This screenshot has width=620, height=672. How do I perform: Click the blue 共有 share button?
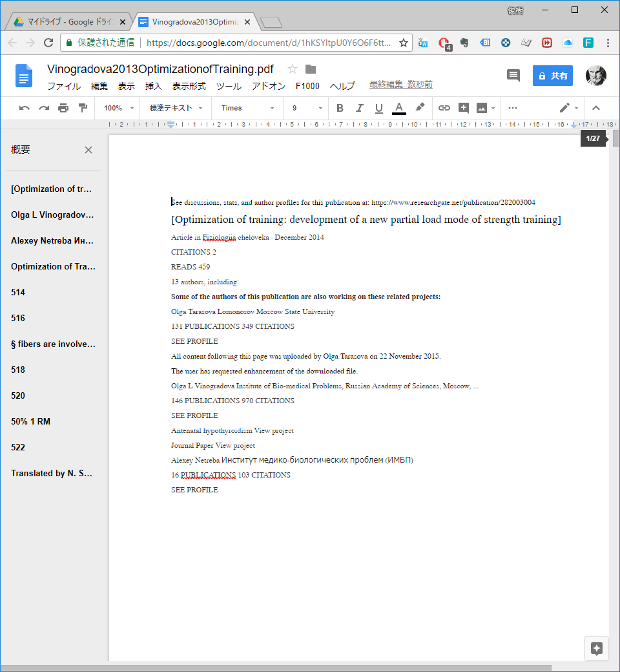pyautogui.click(x=553, y=76)
